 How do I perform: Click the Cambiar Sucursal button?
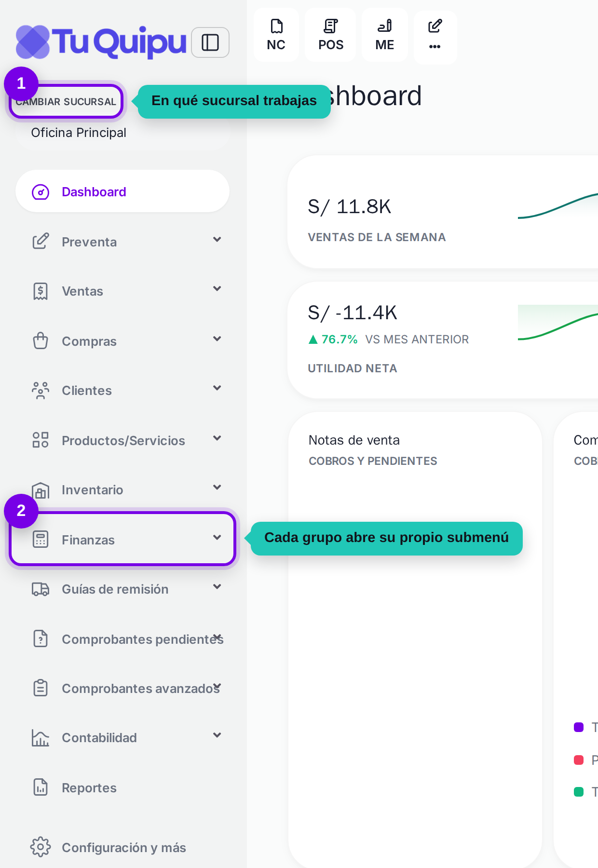(66, 101)
